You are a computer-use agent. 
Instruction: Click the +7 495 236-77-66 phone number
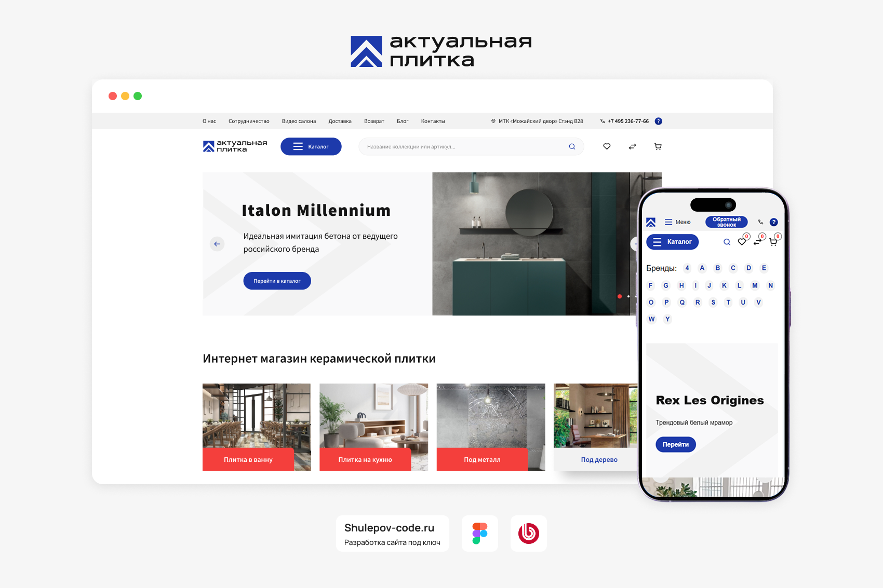point(628,121)
